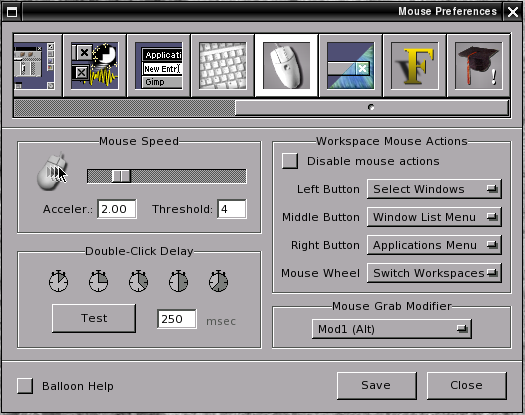The height and width of the screenshot is (415, 525).
Task: Choose the longest double-click delay stopwatch
Action: click(218, 281)
